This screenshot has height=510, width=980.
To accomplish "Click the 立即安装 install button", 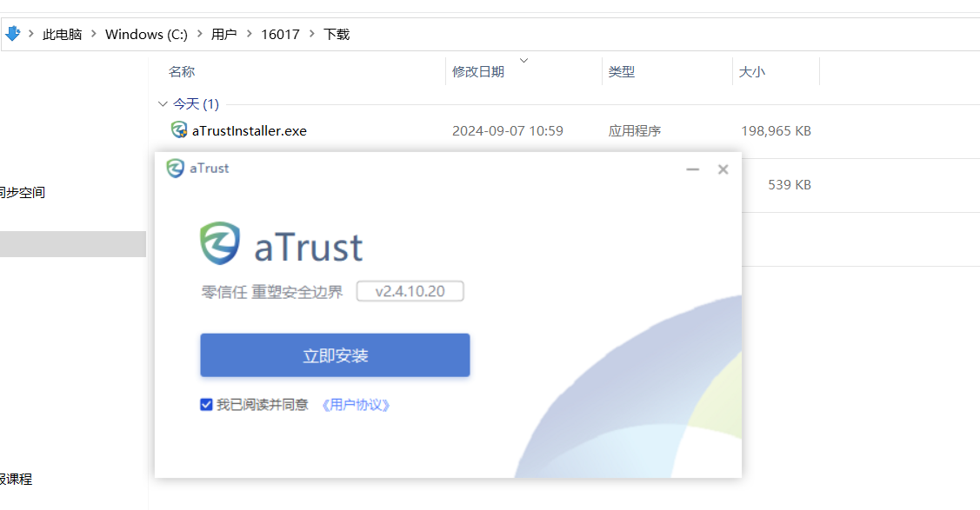I will [x=335, y=355].
